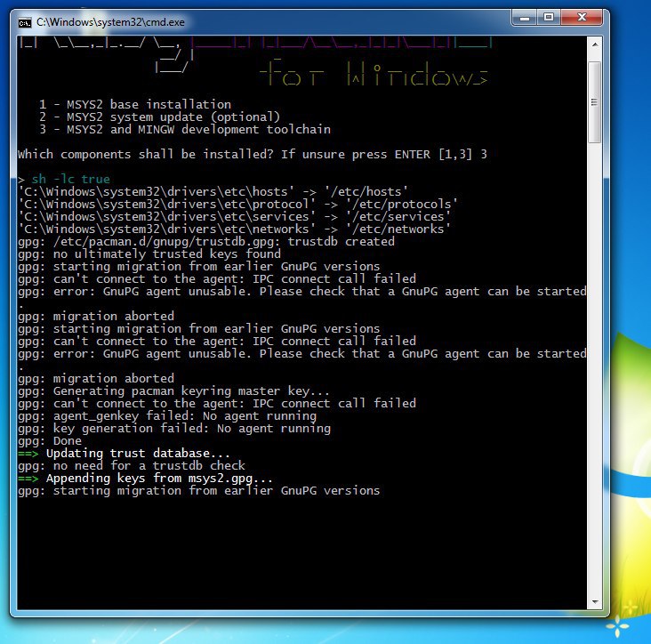Click the 'gpg: Done' line
Viewport: 651px width, 644px height.
[50, 441]
